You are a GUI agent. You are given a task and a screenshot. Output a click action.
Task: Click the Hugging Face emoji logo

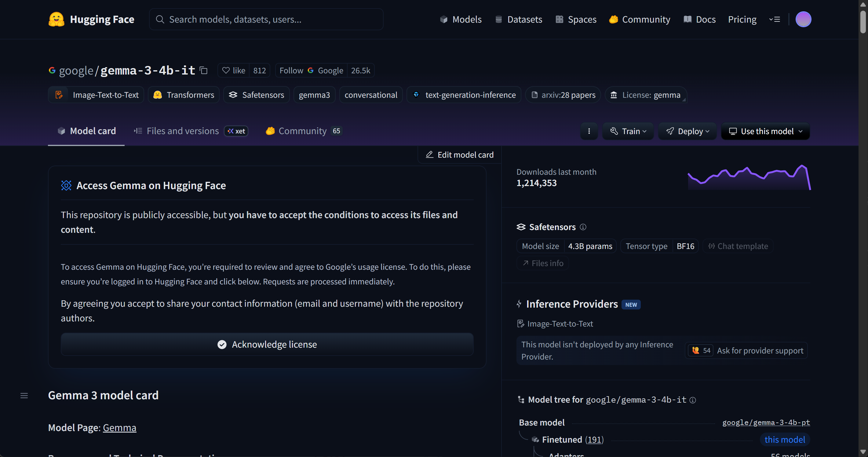(x=56, y=19)
